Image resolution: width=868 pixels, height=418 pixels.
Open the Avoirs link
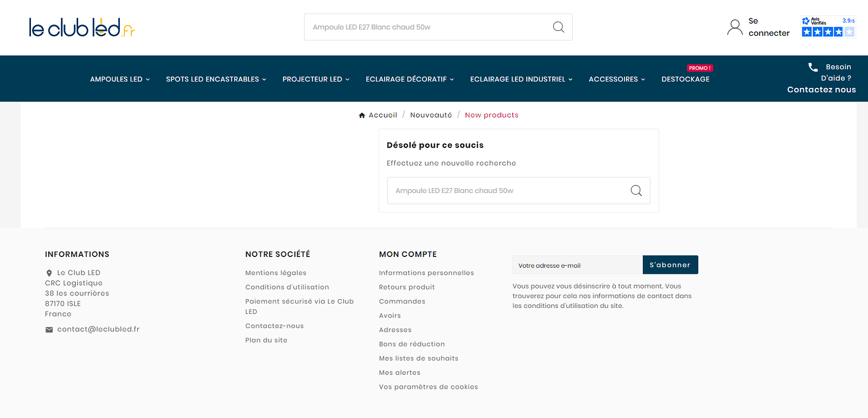click(x=390, y=316)
